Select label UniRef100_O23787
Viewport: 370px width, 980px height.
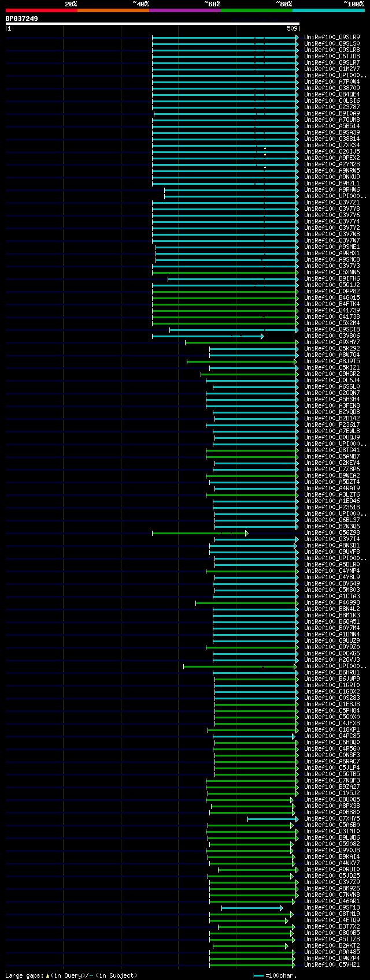[332, 107]
